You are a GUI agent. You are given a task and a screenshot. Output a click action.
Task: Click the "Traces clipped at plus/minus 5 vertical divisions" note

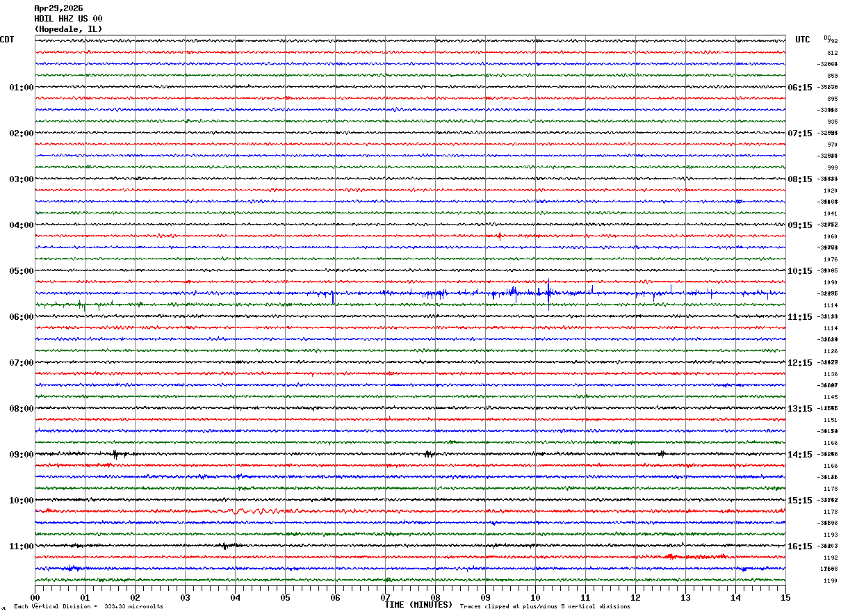[545, 606]
